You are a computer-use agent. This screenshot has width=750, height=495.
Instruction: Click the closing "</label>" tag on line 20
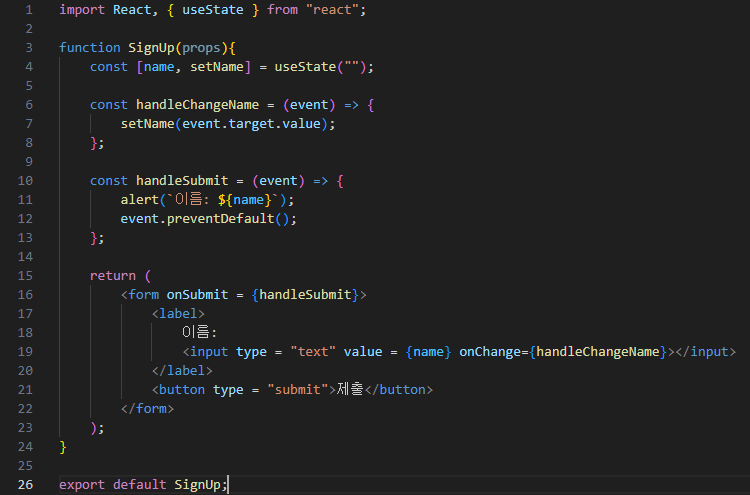click(182, 371)
